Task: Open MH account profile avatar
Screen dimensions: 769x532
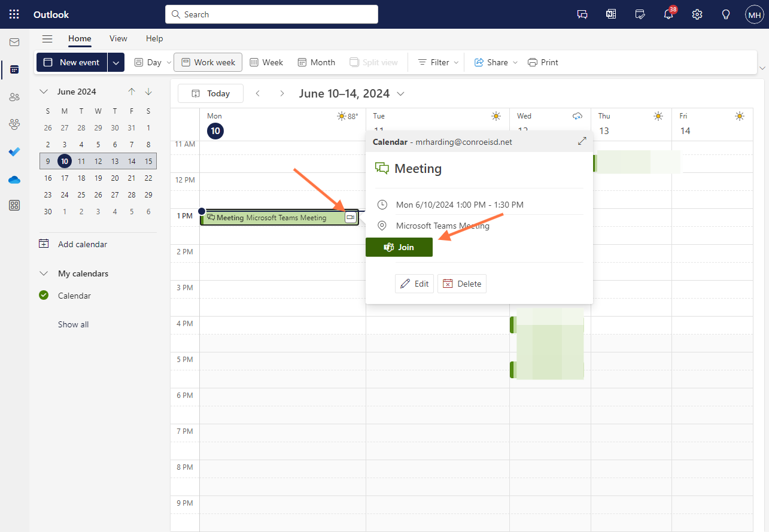Action: tap(754, 14)
